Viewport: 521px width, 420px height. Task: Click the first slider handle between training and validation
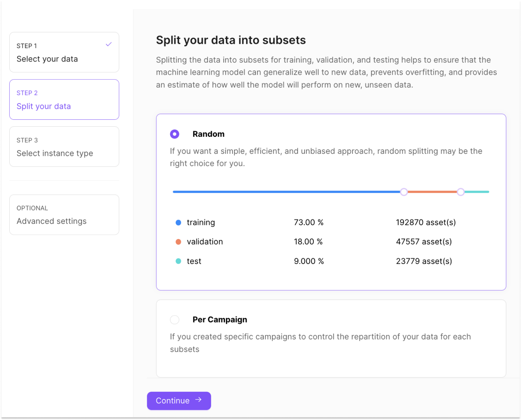pyautogui.click(x=404, y=192)
